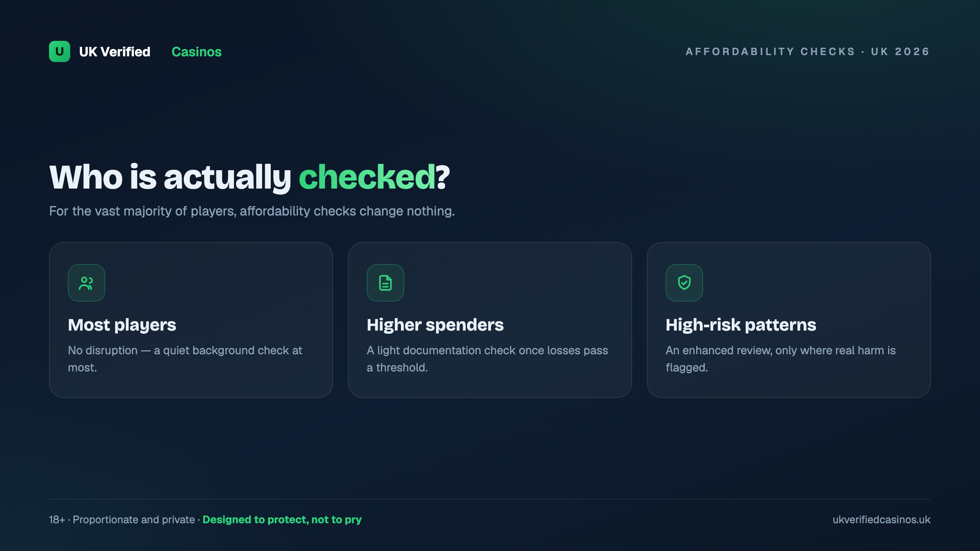Click Designed to protect, not to pry
This screenshot has width=980, height=551.
[x=282, y=520]
